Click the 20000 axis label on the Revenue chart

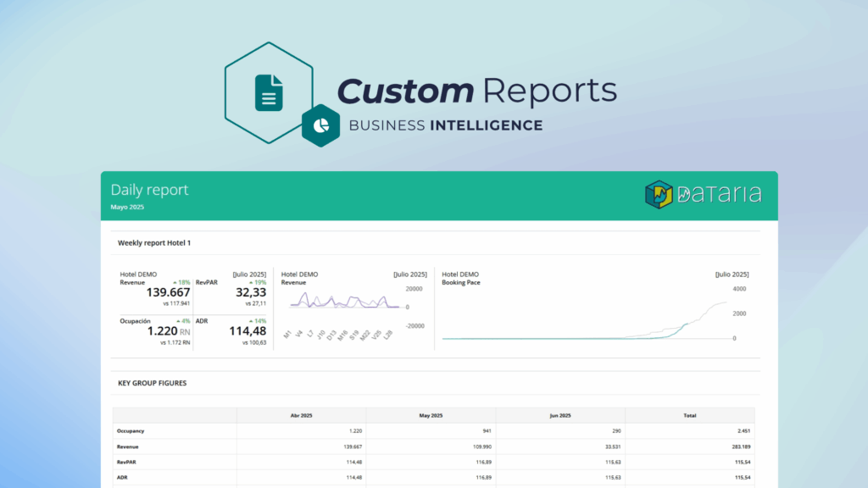coord(414,289)
